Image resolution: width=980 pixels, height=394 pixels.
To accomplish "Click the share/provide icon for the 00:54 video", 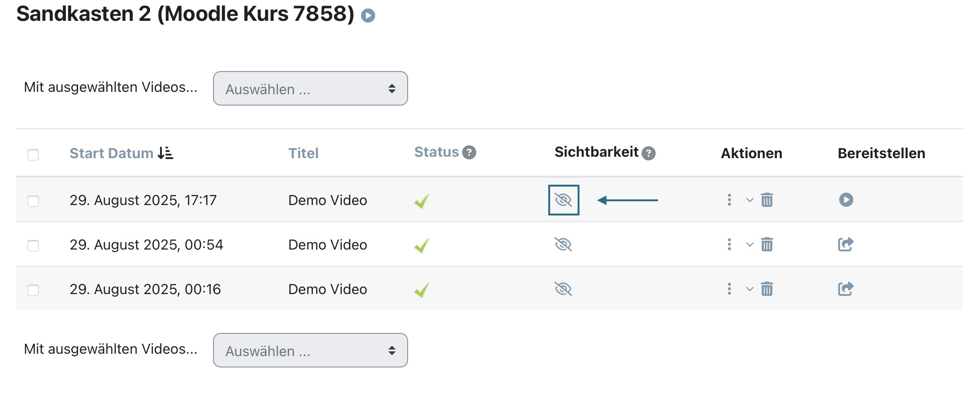I will click(846, 244).
